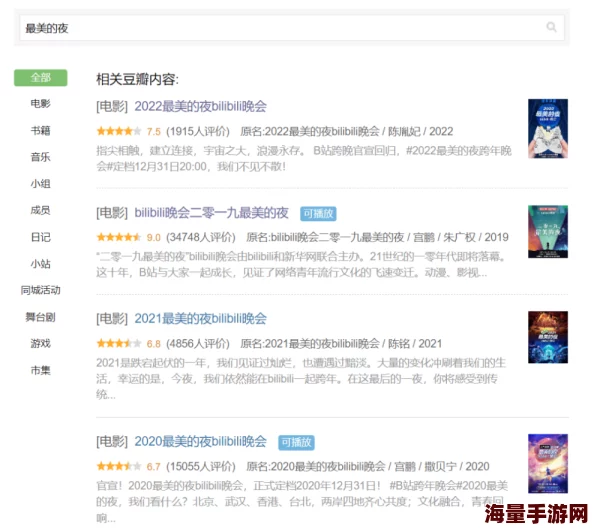
Task: Select the 全部 category tab
Action: 41,78
